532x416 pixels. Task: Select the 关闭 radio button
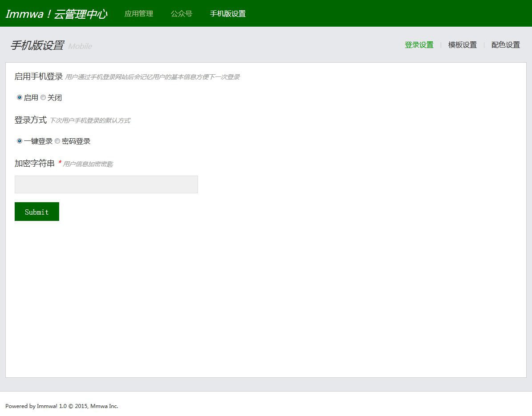pos(43,97)
